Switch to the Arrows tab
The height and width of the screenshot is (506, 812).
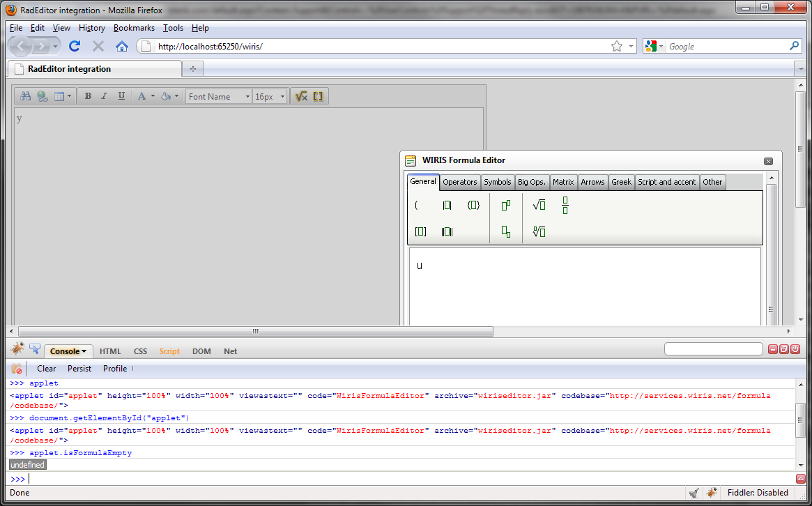[x=593, y=183]
